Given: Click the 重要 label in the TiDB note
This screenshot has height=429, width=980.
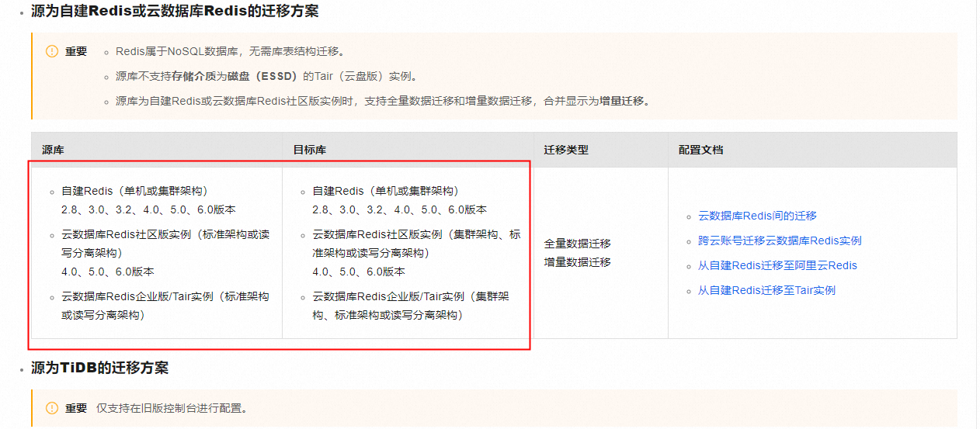Looking at the screenshot, I should [x=76, y=408].
